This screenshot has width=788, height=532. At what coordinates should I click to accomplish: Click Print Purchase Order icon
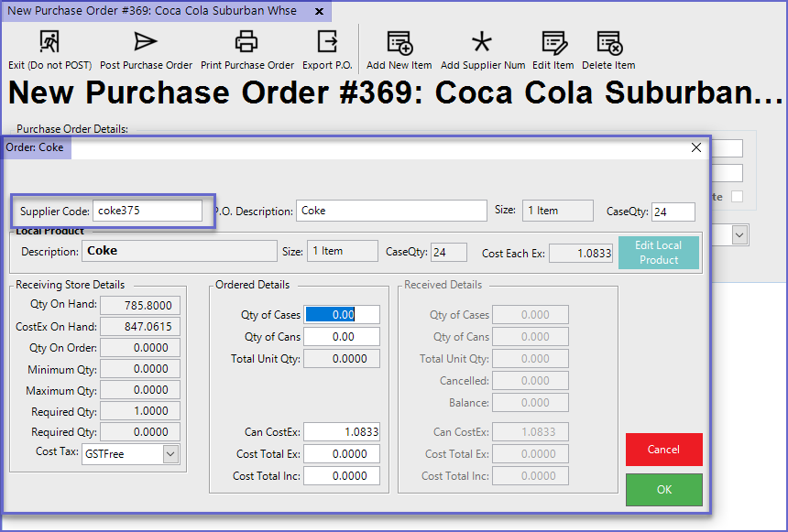[246, 42]
